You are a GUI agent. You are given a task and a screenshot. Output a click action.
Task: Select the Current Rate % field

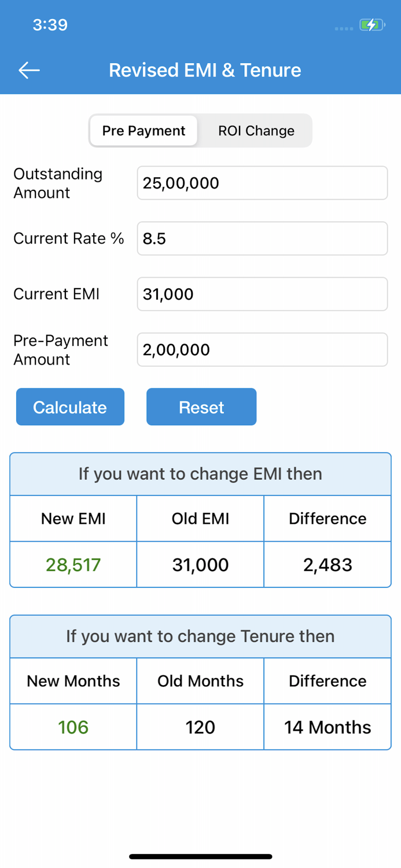coord(262,238)
